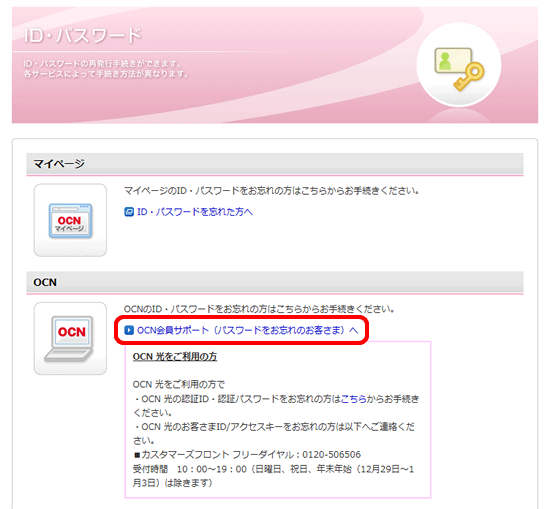Click the 受付時間 10:00〜19:00 text
The image size is (550, 509).
(189, 469)
